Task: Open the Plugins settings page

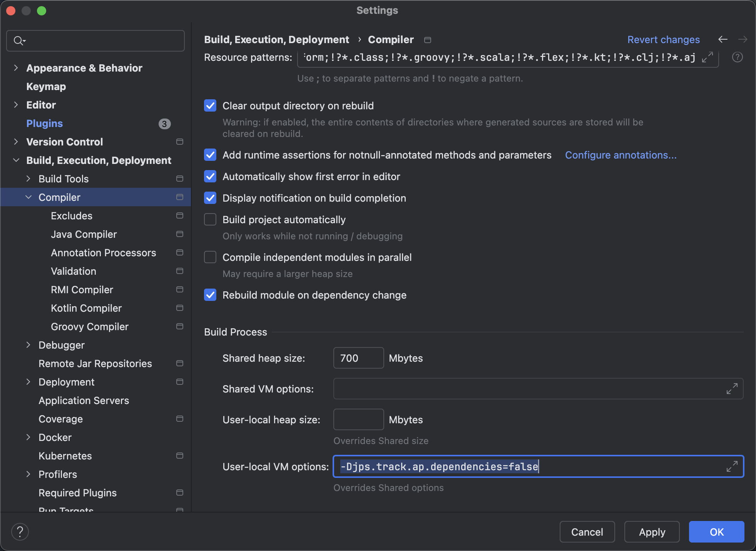Action: 45,124
